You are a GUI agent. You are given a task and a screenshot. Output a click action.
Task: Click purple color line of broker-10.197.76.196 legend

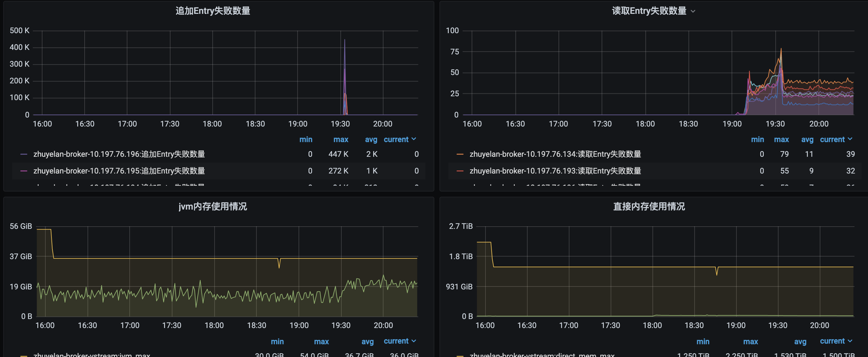click(x=23, y=154)
